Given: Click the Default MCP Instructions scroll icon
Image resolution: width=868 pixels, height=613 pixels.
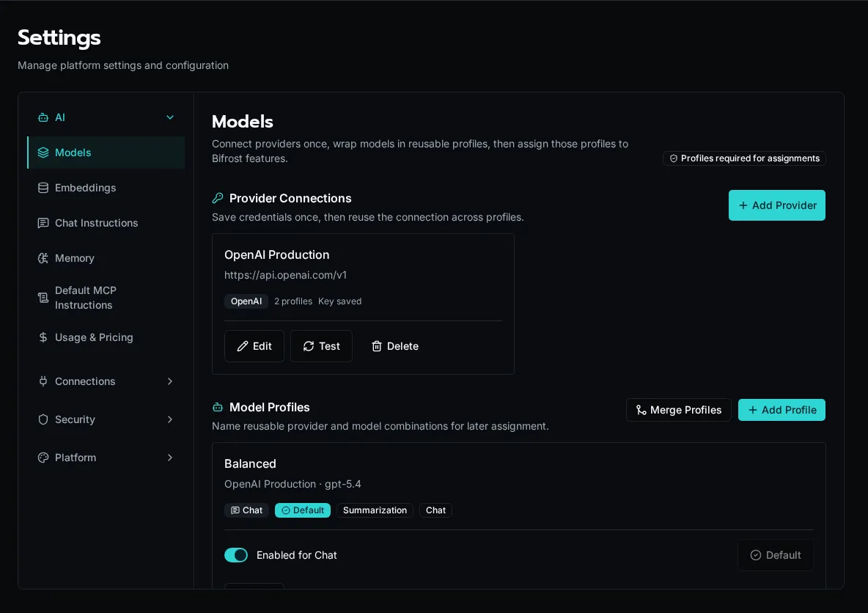Looking at the screenshot, I should click(x=43, y=298).
